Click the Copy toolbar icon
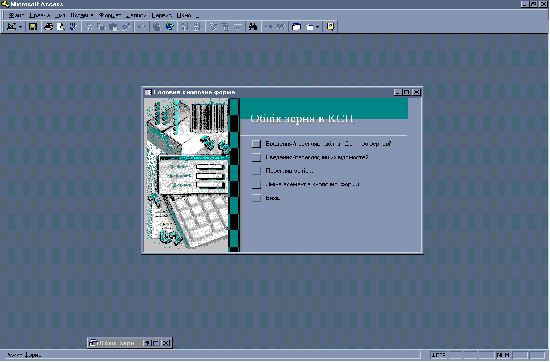This screenshot has height=362, width=550. click(x=101, y=27)
